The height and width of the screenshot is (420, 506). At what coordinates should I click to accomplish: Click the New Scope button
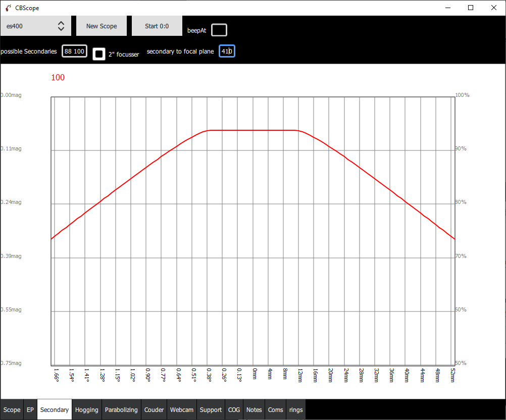coord(102,26)
